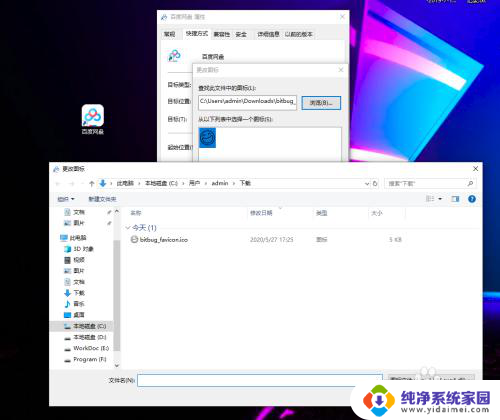Click the blue help question mark icon
This screenshot has height=420, width=500.
(472, 199)
